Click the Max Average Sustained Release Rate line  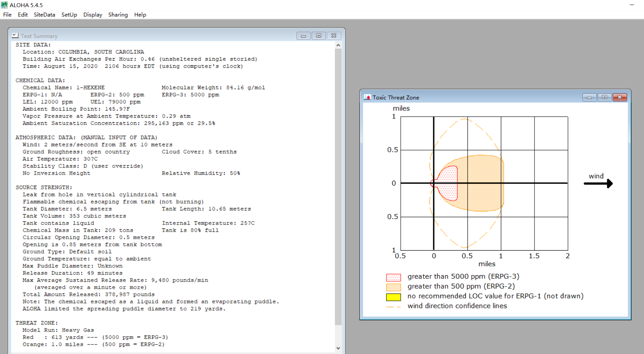point(116,280)
